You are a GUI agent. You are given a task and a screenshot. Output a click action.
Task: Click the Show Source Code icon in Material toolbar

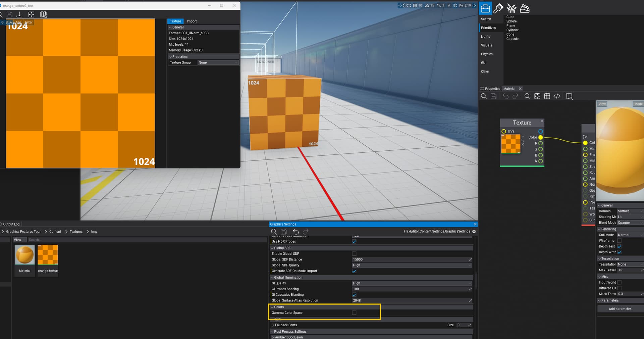(x=557, y=96)
